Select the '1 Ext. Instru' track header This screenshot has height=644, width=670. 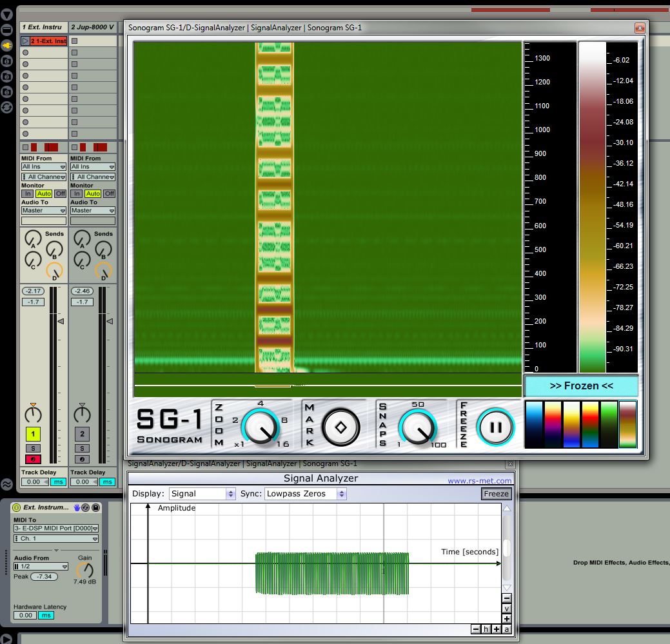[44, 27]
